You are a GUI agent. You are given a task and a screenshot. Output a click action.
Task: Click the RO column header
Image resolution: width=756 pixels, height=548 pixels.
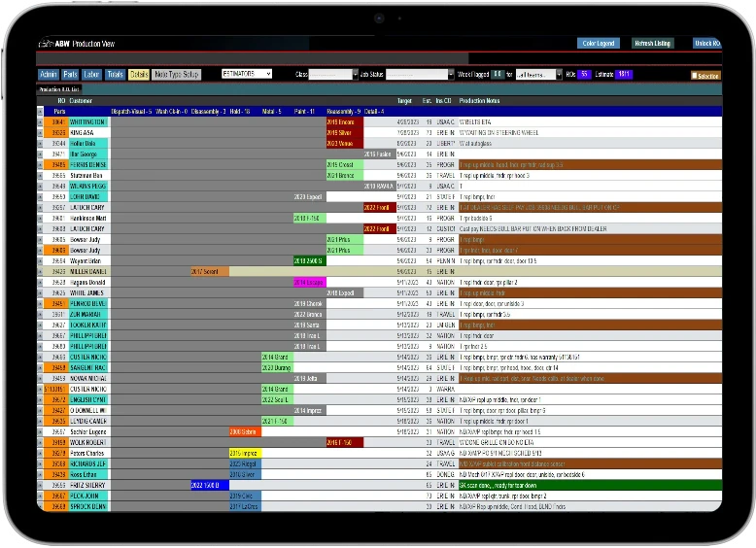pos(61,101)
